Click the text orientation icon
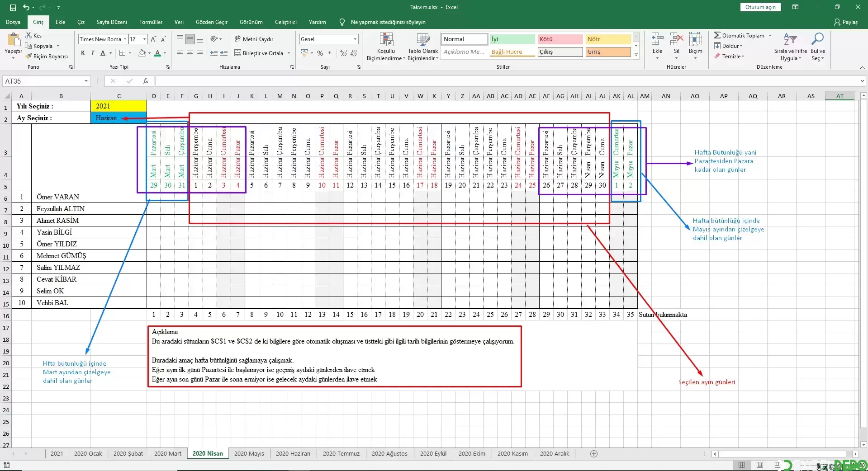Screen dimensions: 868x471 [x=214, y=39]
